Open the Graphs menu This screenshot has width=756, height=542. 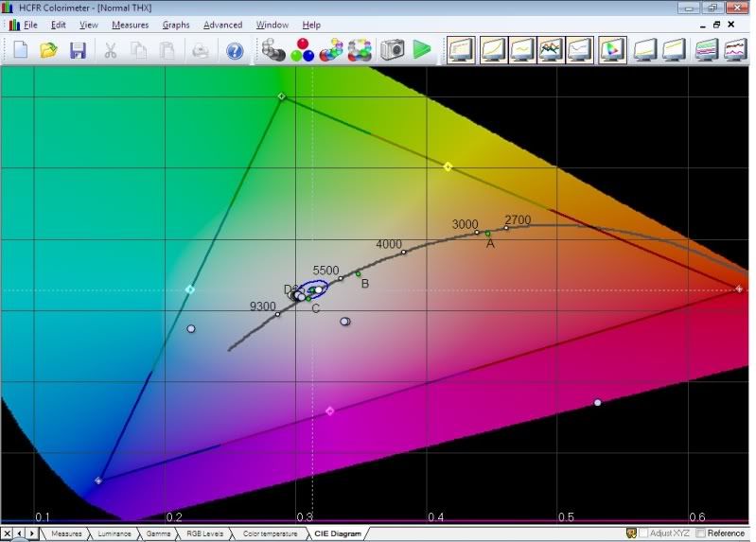(176, 26)
